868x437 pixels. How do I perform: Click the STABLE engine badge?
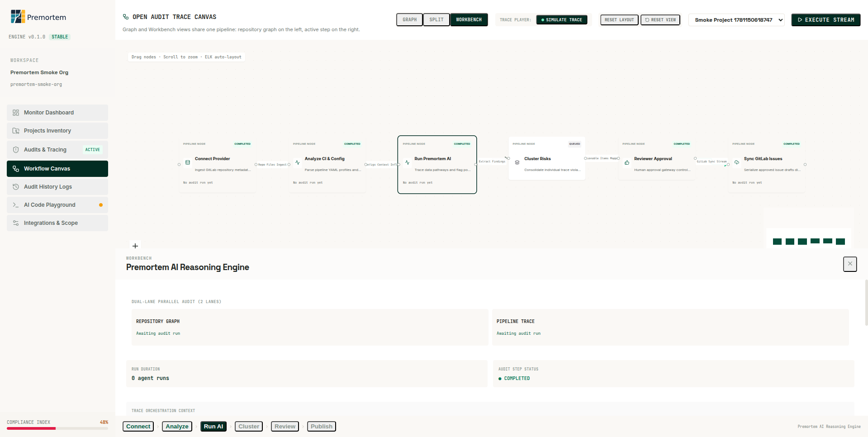click(60, 37)
